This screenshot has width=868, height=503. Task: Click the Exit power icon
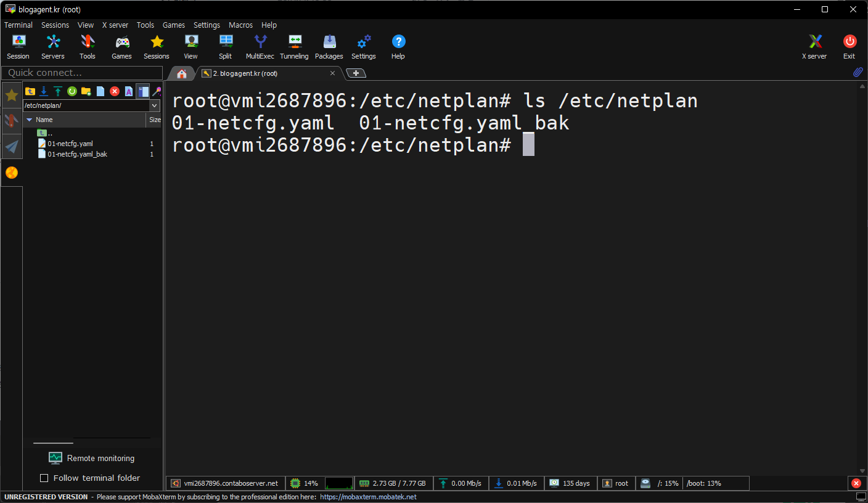[x=850, y=47]
